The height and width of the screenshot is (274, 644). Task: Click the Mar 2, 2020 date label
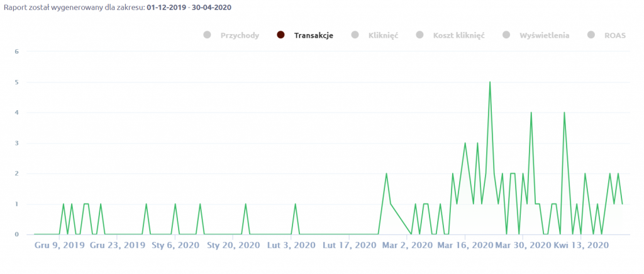tap(407, 246)
